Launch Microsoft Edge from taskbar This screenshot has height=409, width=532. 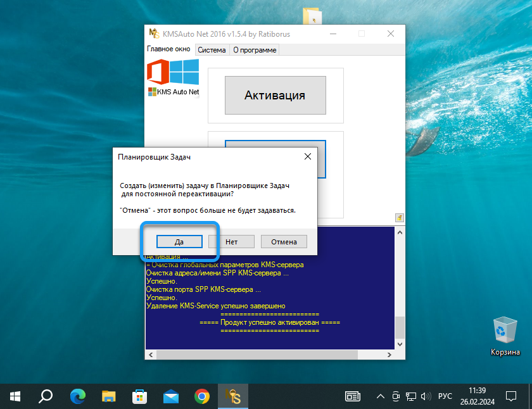pyautogui.click(x=78, y=396)
